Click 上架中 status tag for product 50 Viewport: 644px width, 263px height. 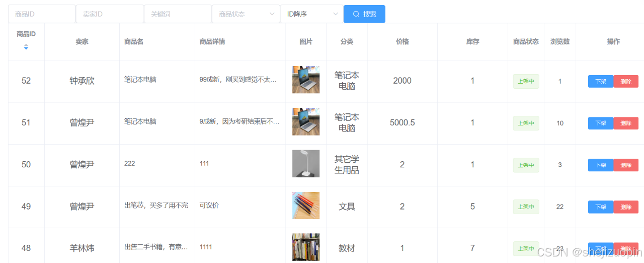[526, 165]
